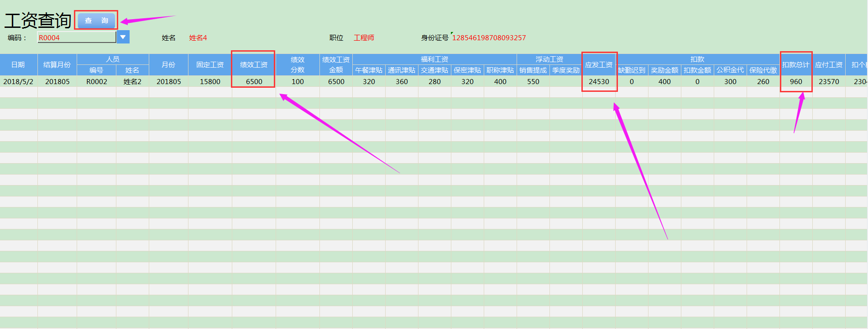Click the 保密津贴 sub-header
This screenshot has width=868, height=329.
click(x=467, y=70)
